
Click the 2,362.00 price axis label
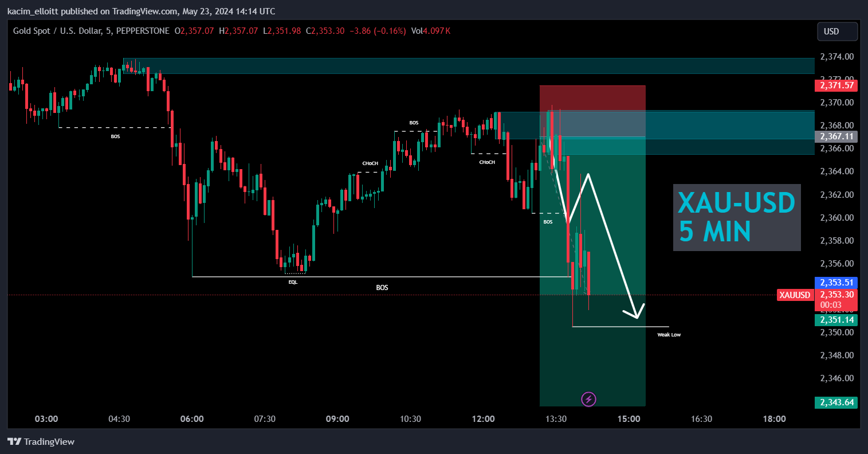click(x=836, y=195)
